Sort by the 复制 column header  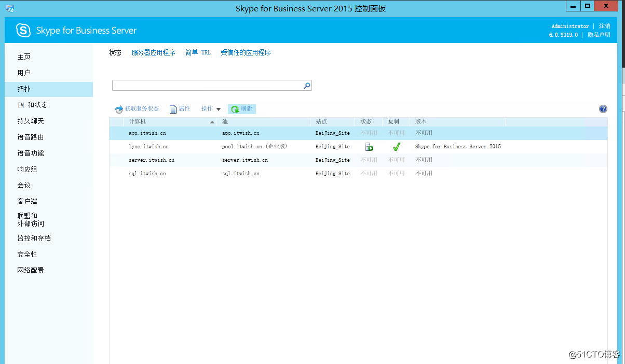[397, 121]
